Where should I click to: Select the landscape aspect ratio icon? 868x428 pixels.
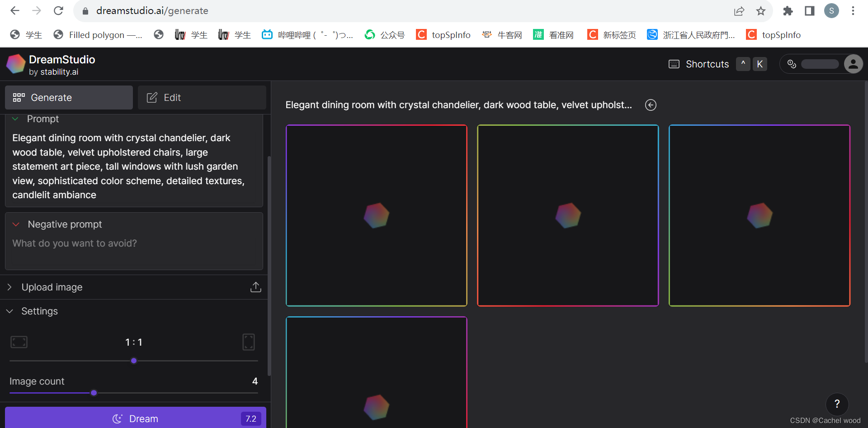tap(19, 342)
